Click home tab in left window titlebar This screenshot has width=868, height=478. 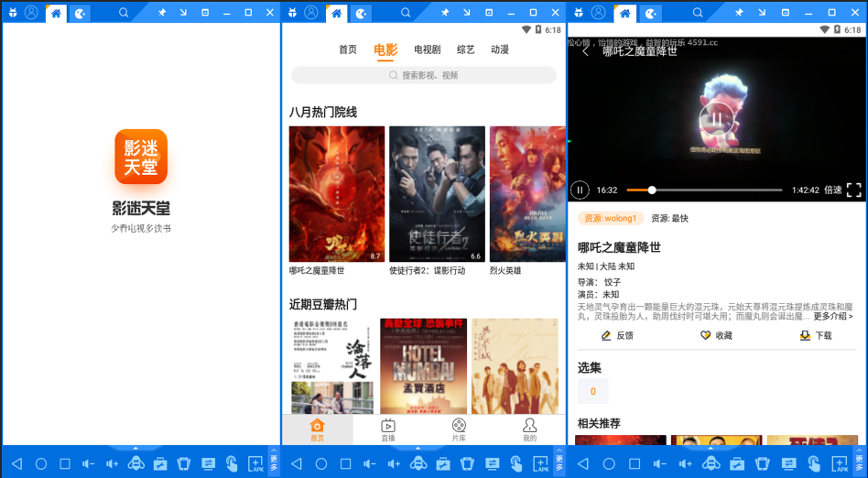[x=56, y=14]
